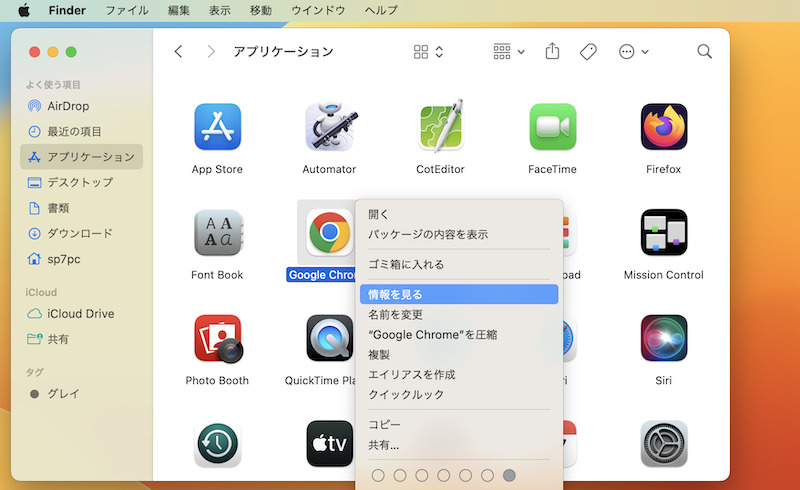This screenshot has height=490, width=800.
Task: Go back with the left chevron button
Action: click(179, 51)
